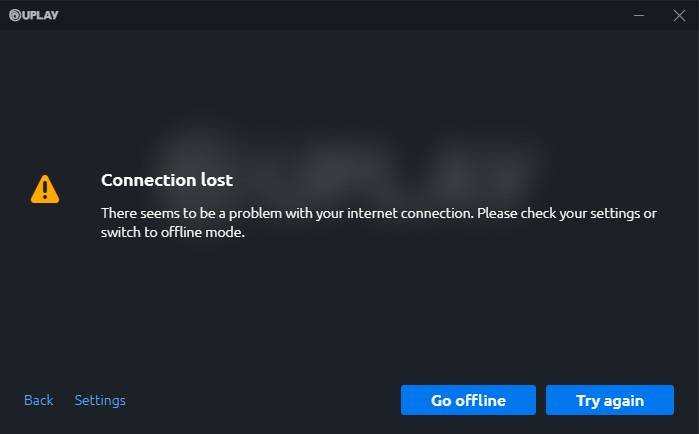The width and height of the screenshot is (699, 434).
Task: Click the "internet connection" words in message
Action: (410, 213)
